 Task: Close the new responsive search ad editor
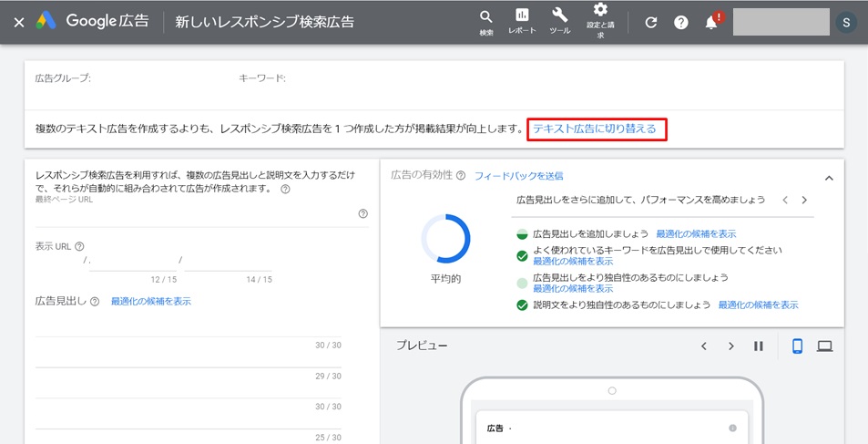point(19,23)
